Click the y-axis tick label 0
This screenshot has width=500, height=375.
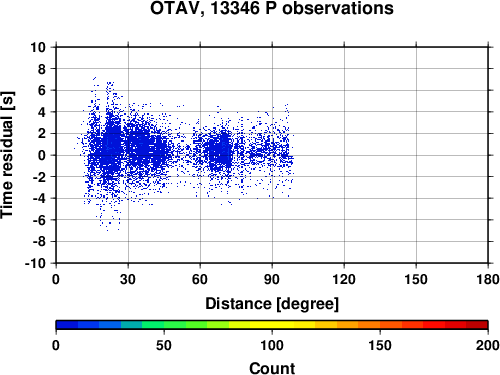(42, 155)
